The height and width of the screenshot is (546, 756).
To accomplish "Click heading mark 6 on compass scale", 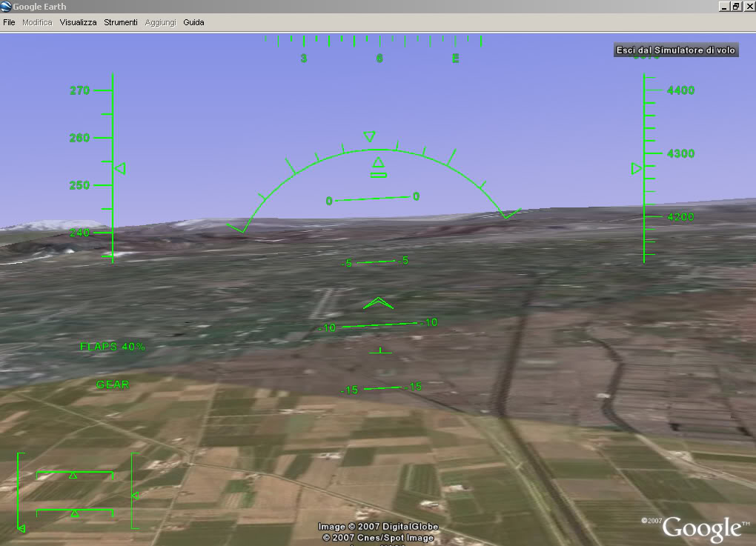I will pyautogui.click(x=379, y=59).
